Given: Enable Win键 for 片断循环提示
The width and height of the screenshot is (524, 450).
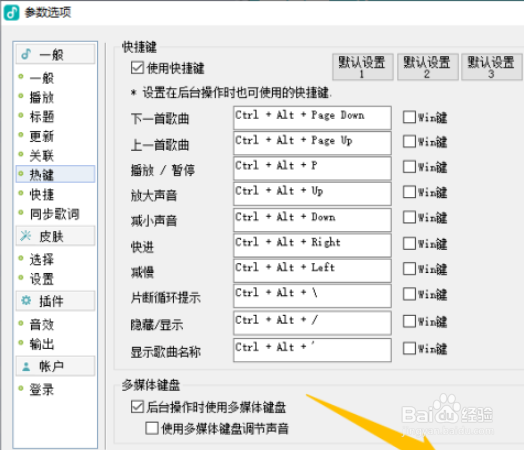Looking at the screenshot, I should click(409, 294).
